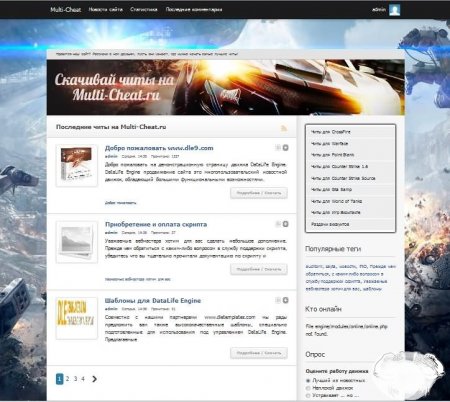Go to page 4

pos(83,379)
